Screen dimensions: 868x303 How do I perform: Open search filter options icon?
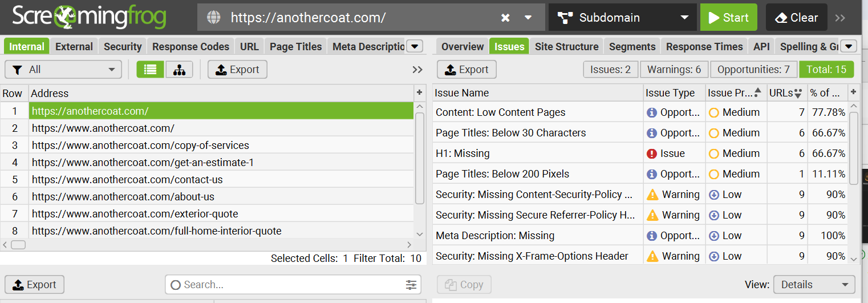coord(411,285)
